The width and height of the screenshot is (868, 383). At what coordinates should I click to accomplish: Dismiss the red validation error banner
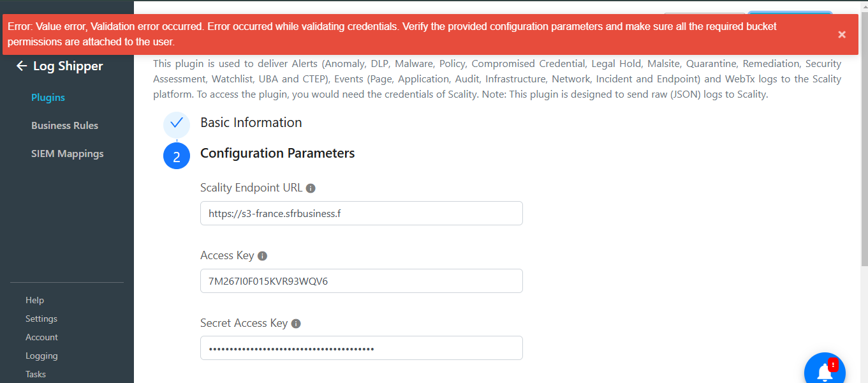(842, 34)
